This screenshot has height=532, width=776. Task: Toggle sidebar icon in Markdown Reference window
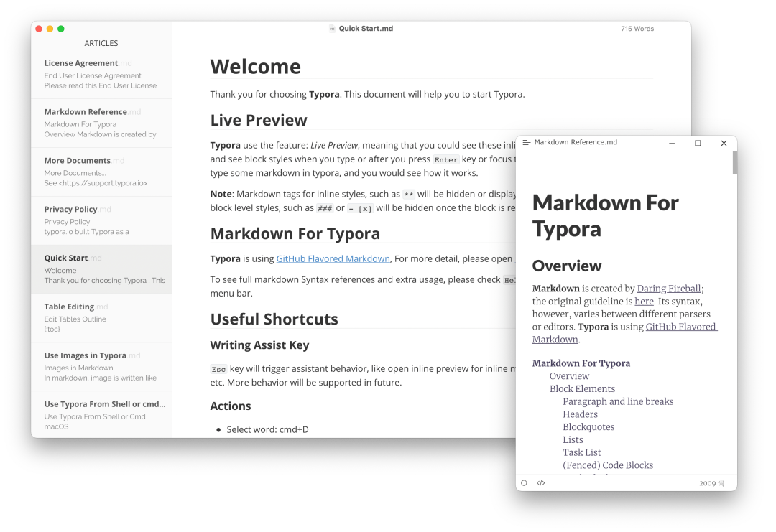pyautogui.click(x=527, y=142)
